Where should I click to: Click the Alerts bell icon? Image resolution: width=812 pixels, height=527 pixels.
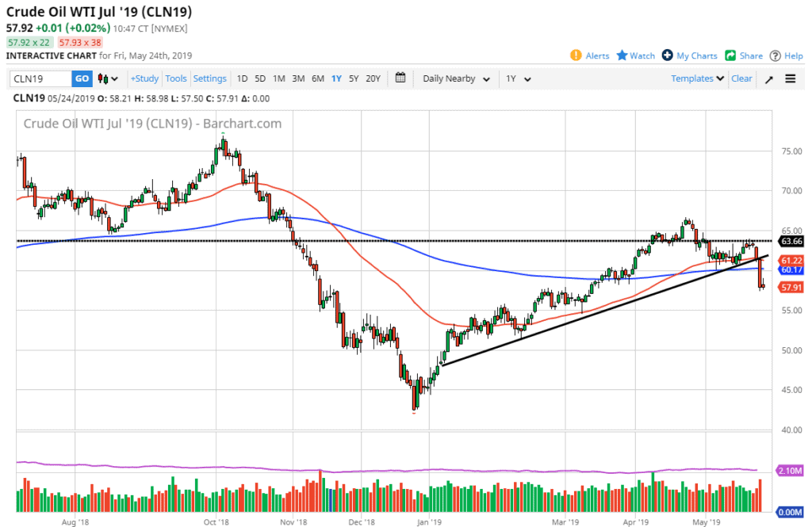[576, 55]
